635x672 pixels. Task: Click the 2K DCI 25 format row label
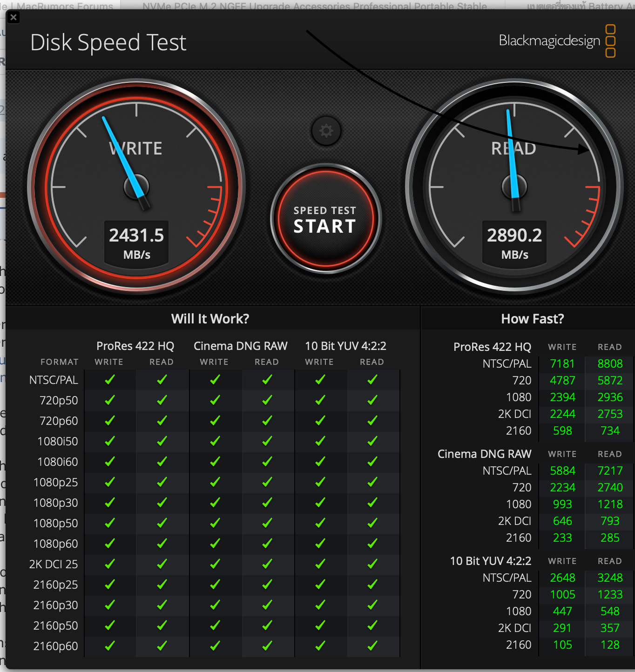tap(54, 564)
